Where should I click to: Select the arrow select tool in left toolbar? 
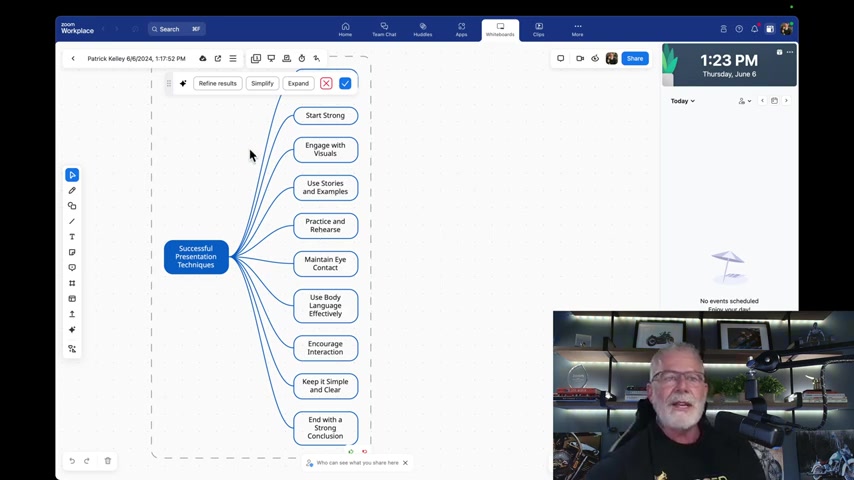click(72, 175)
